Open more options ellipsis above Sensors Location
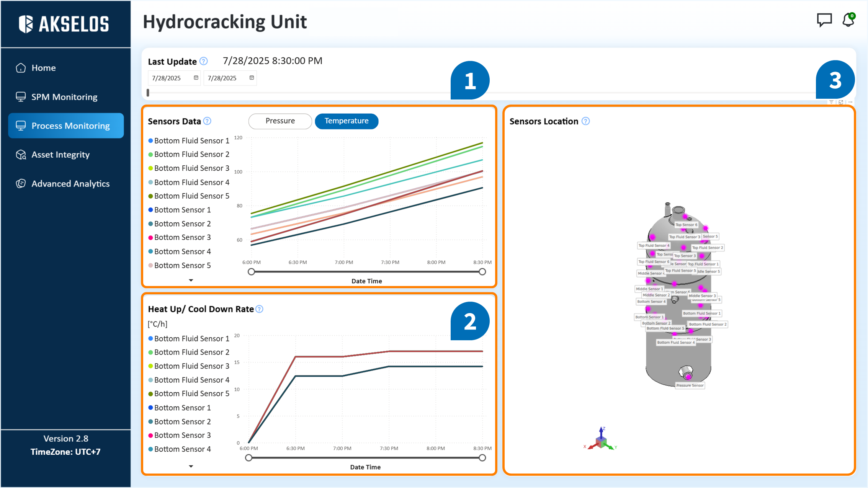This screenshot has width=868, height=488. tap(850, 102)
